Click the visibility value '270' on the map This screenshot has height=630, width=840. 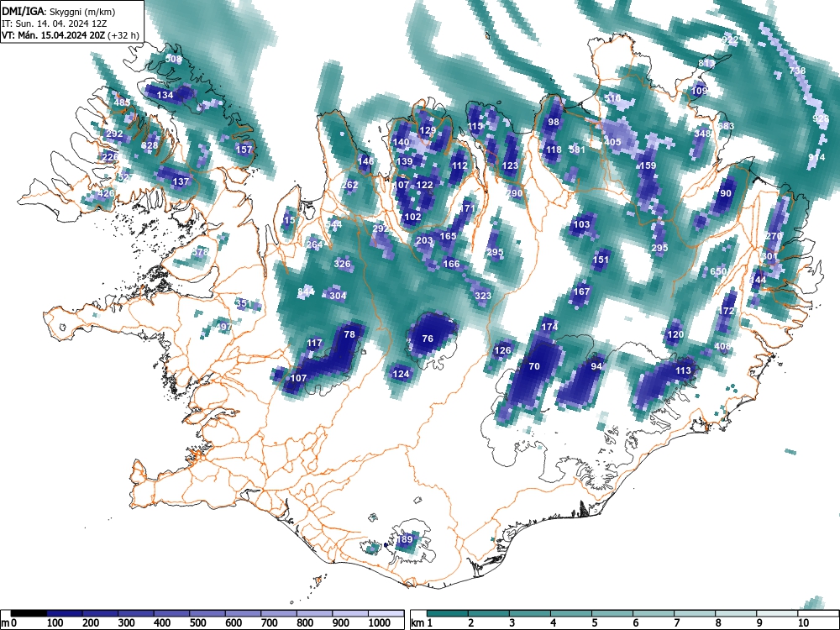click(774, 236)
